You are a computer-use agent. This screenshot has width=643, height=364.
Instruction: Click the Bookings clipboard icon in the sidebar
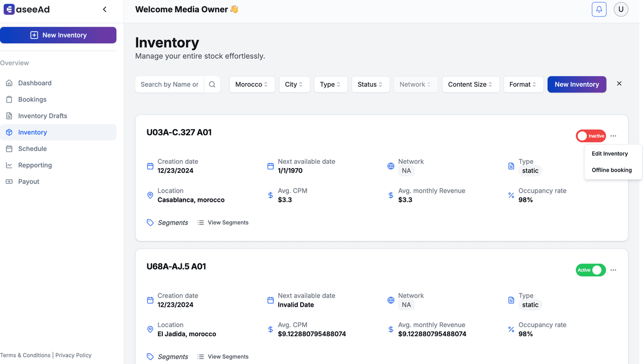[9, 100]
